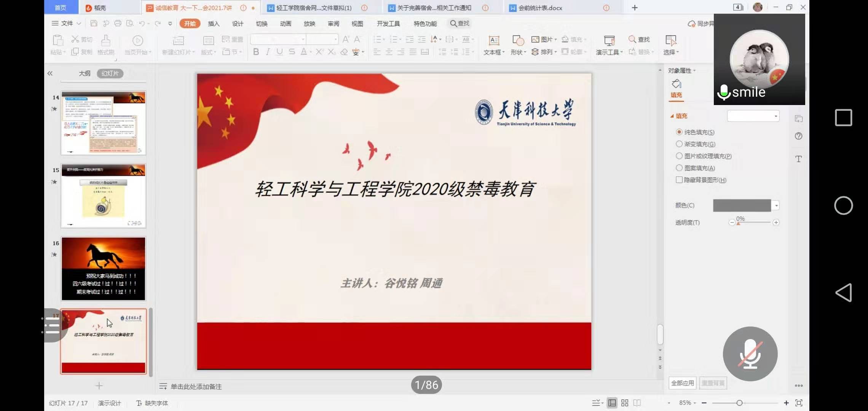Switch to reading view icon in status bar

(x=637, y=403)
